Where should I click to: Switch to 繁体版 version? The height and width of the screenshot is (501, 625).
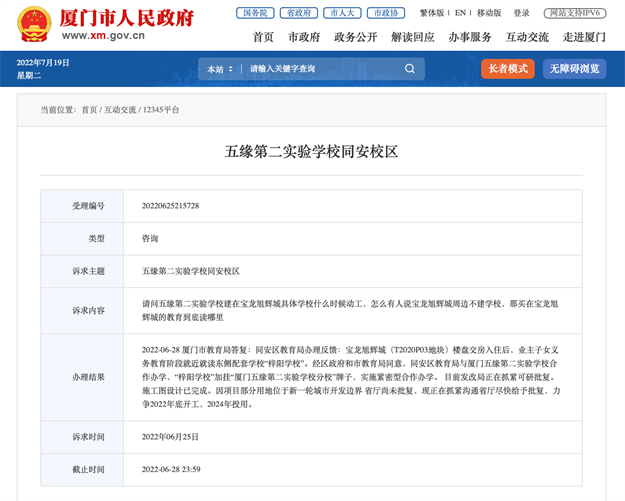click(432, 13)
